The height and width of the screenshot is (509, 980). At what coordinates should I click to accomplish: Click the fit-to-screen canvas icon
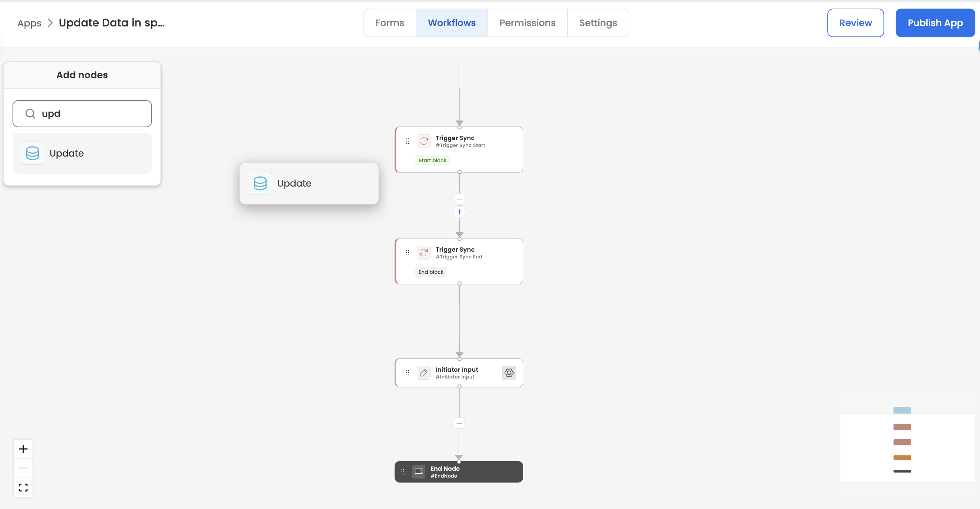click(23, 487)
